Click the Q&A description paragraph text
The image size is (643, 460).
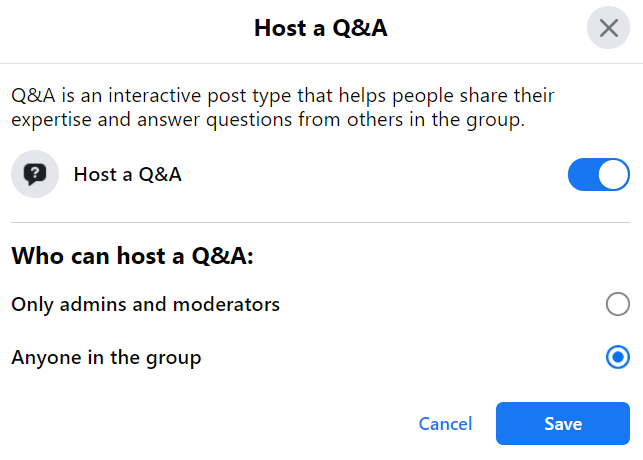pos(283,108)
